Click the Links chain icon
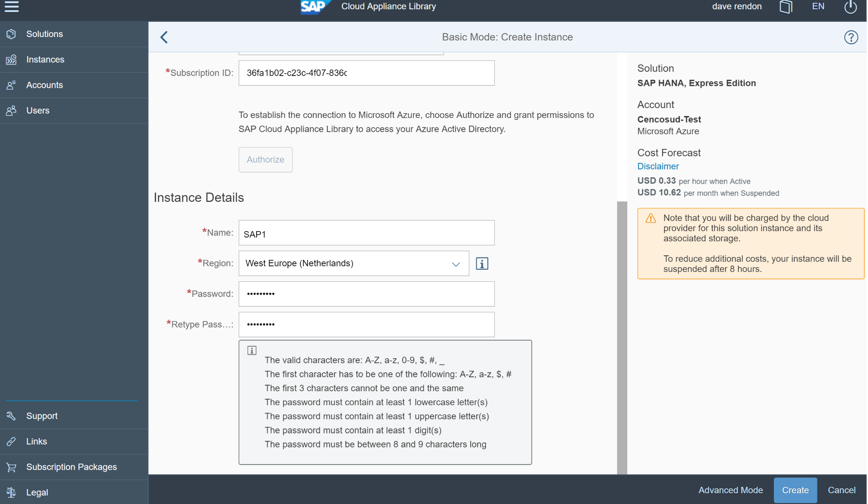 (12, 441)
